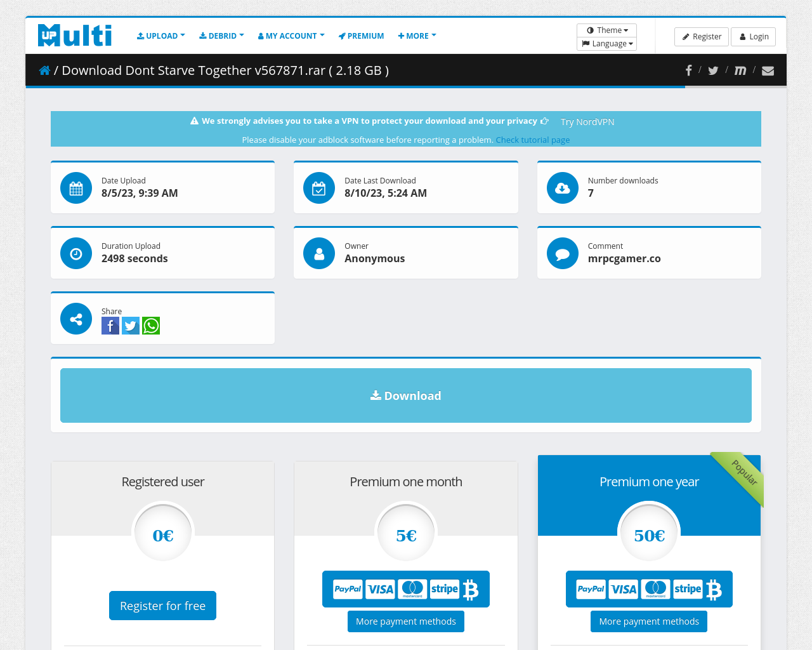Click the Date Upload calendar icon
Viewport: 812px width, 650px height.
(x=76, y=188)
